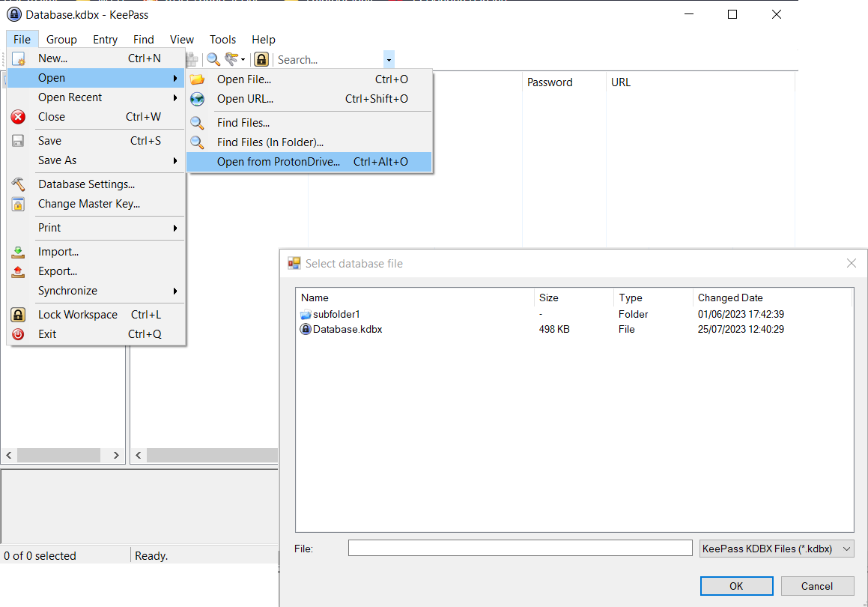Open the Entry menu
The image size is (868, 607).
[105, 39]
